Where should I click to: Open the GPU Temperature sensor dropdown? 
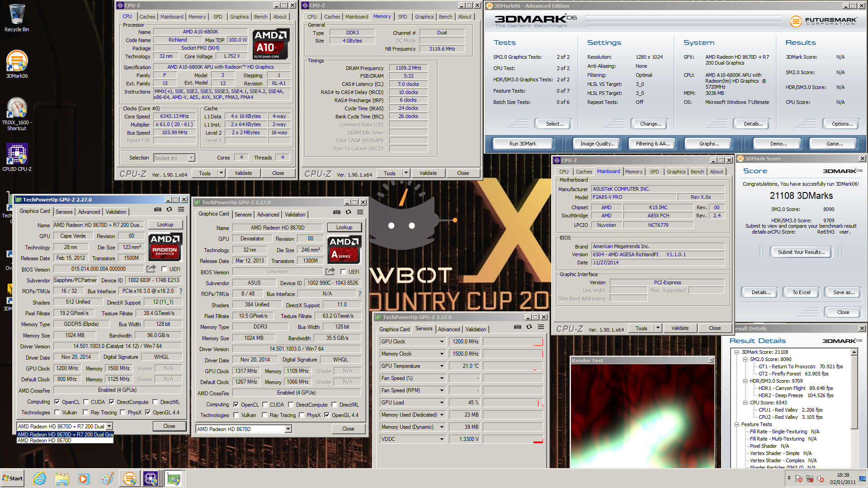pyautogui.click(x=442, y=366)
